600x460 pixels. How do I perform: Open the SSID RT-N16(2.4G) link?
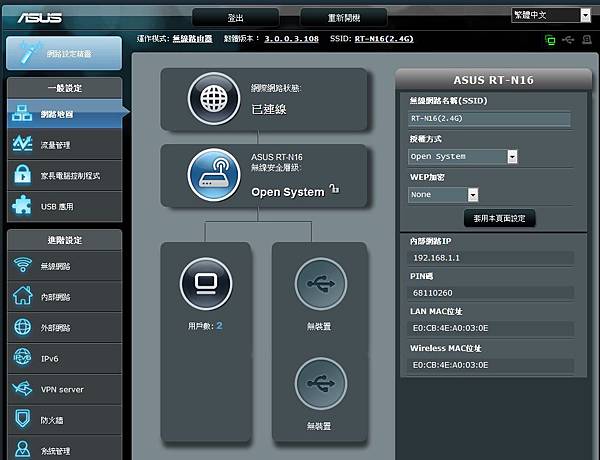(384, 39)
